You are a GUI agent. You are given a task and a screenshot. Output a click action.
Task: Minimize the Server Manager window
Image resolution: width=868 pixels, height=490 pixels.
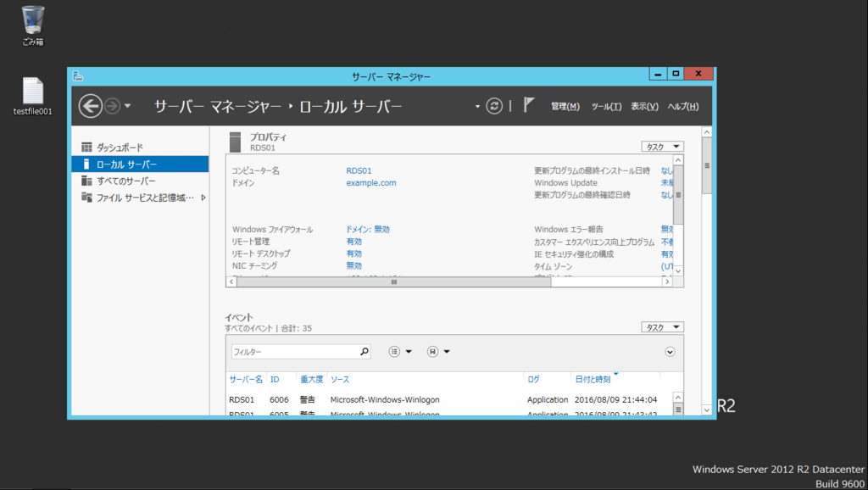(x=658, y=73)
